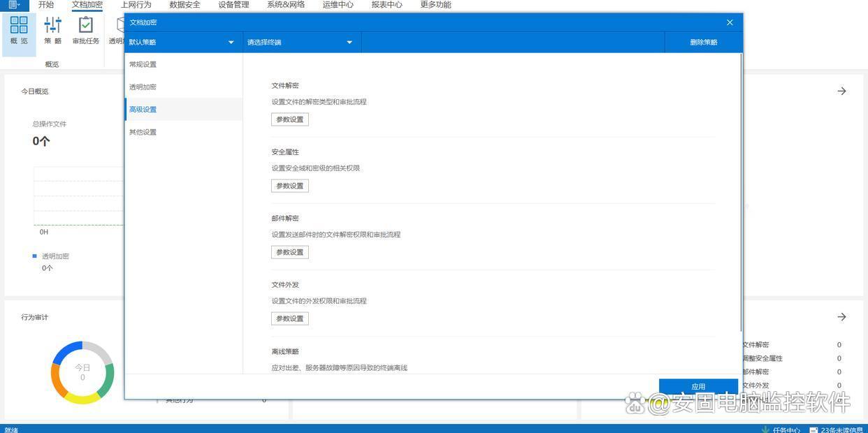Click the 删除策略 button
The height and width of the screenshot is (433, 868).
(x=703, y=43)
